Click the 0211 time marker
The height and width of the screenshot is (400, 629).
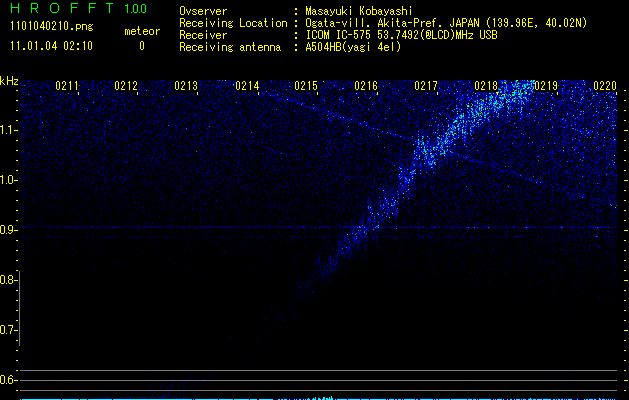coord(67,86)
